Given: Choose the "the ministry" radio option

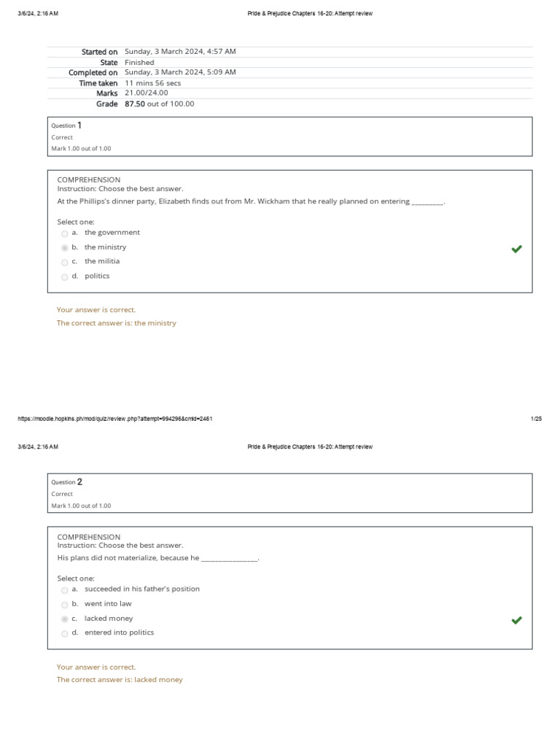Looking at the screenshot, I should (65, 248).
